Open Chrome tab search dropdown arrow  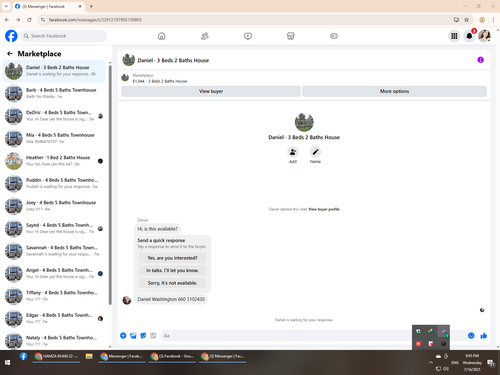click(6, 6)
